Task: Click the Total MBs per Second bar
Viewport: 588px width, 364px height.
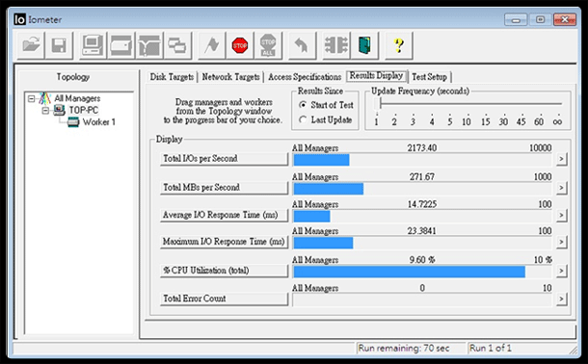Action: click(422, 189)
